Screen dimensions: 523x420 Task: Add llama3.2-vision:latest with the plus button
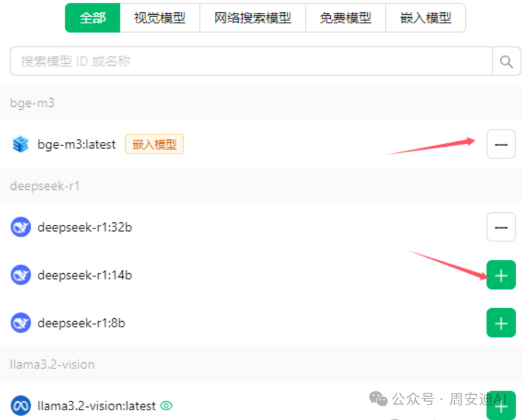pos(501,406)
